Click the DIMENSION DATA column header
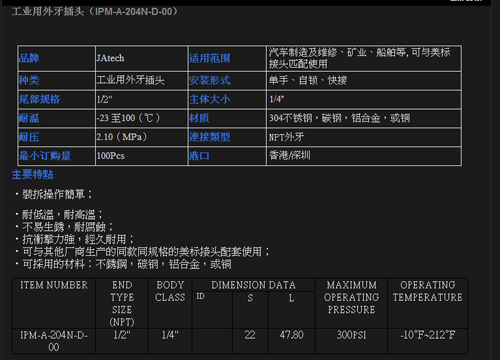 [253, 285]
